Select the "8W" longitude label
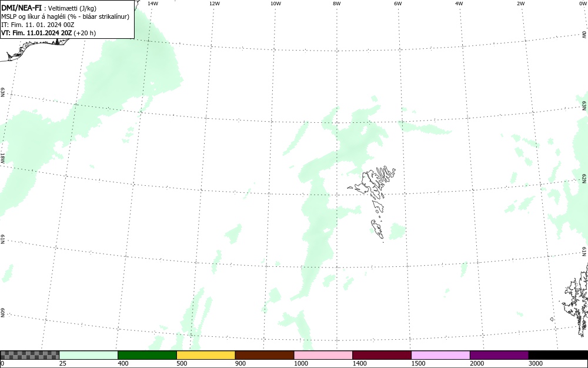The image size is (588, 368). coord(337,4)
